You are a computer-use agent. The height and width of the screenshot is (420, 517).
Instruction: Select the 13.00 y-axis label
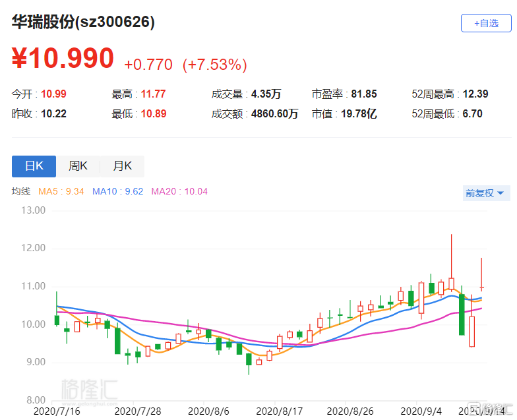pos(33,210)
